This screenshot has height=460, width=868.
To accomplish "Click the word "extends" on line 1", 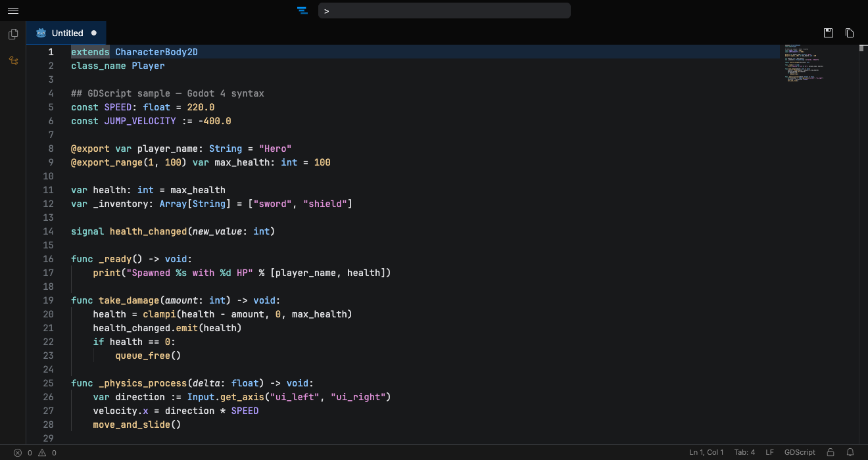I will click(90, 52).
